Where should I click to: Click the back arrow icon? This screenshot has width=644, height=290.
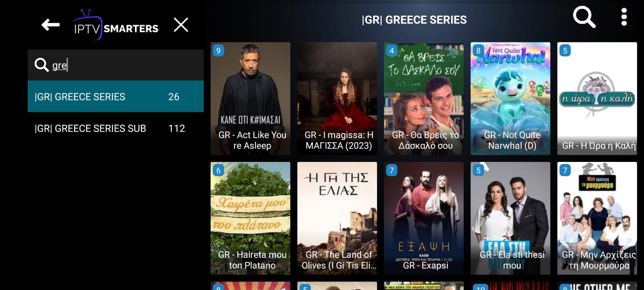pyautogui.click(x=50, y=25)
